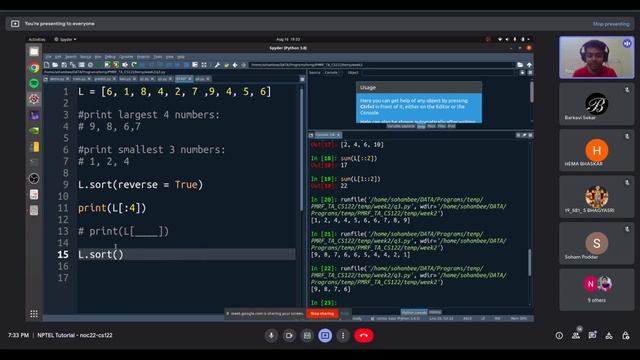Switch to Plots pane tab
Image resolution: width=640 pixels, height=360 pixels.
coord(431,126)
